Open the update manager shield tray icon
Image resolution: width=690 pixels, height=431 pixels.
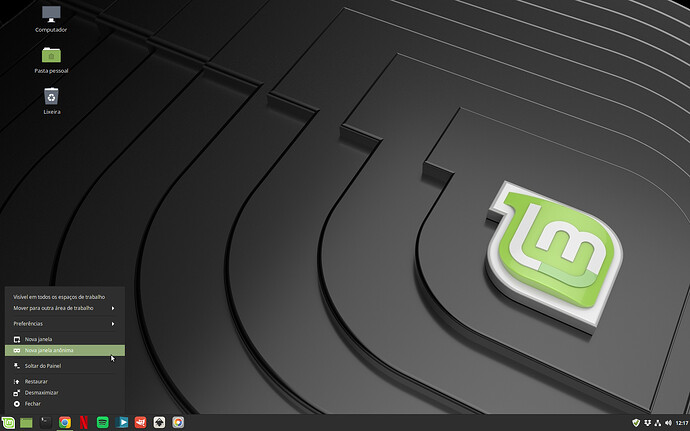(636, 423)
